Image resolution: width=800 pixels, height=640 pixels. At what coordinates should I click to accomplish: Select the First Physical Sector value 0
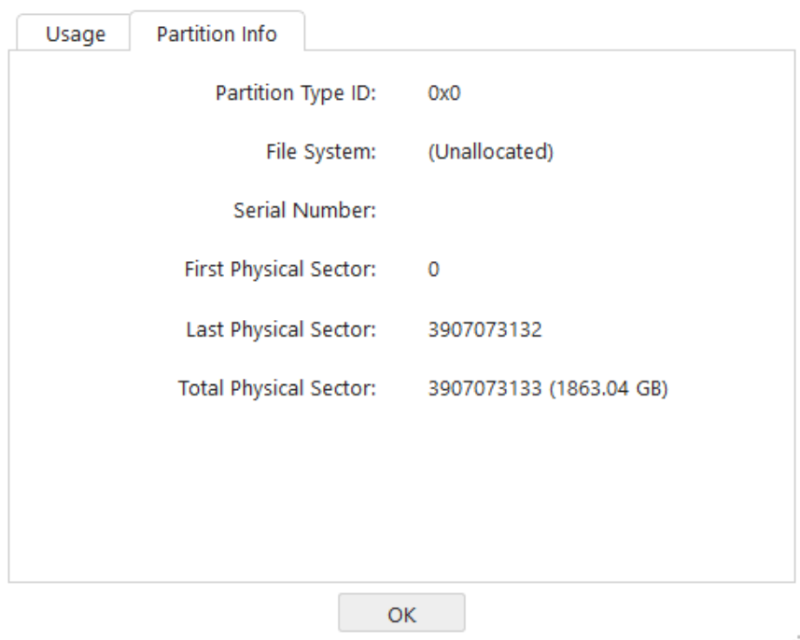pyautogui.click(x=433, y=269)
